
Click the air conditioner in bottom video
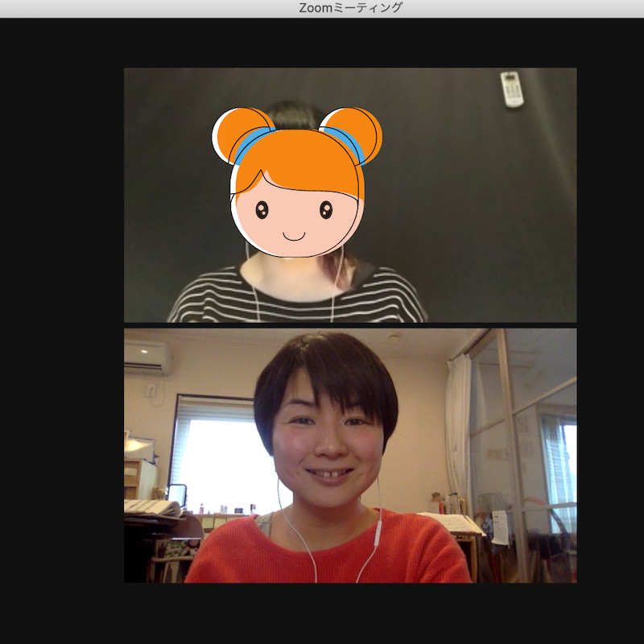click(x=147, y=356)
